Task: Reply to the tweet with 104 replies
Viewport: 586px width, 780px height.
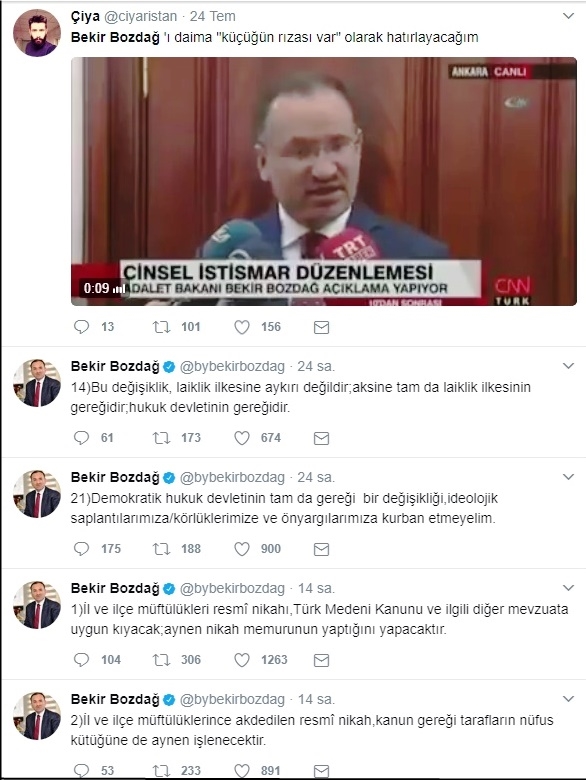Action: (81, 660)
